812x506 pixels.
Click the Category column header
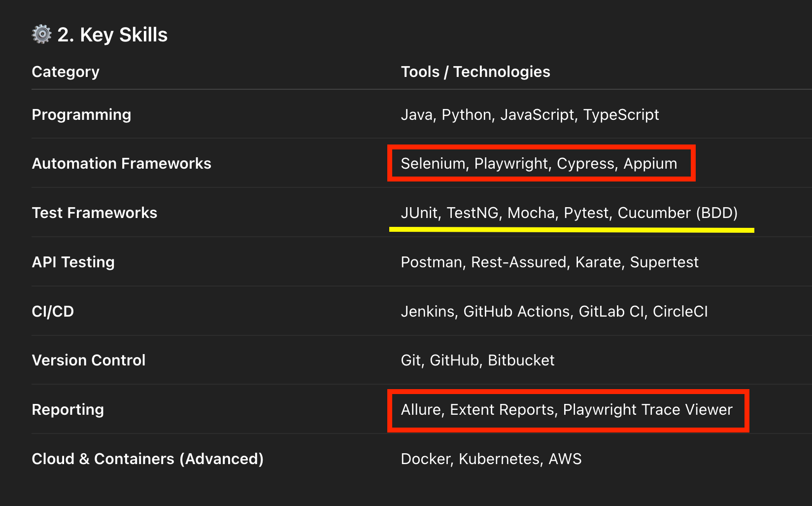(66, 72)
